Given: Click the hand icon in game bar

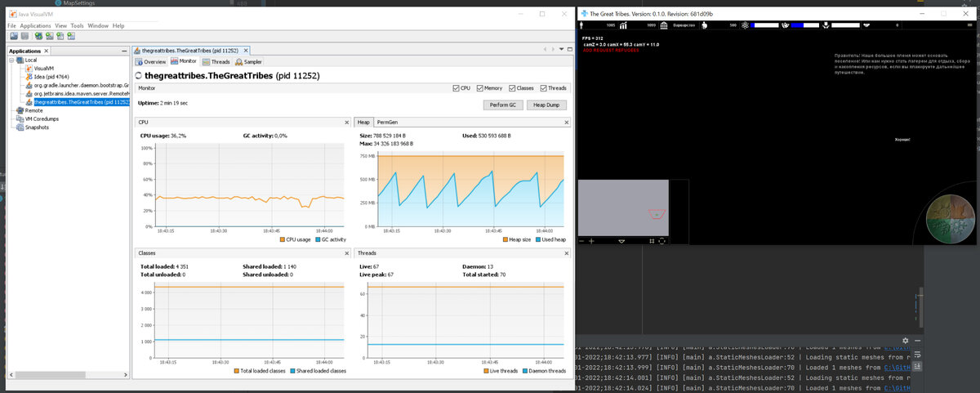Looking at the screenshot, I should tap(704, 25).
